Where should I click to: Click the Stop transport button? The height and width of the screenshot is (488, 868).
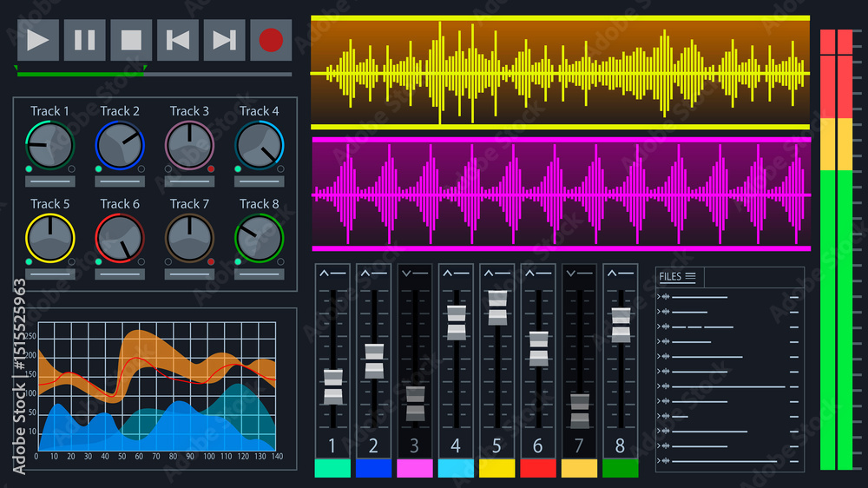tap(131, 40)
